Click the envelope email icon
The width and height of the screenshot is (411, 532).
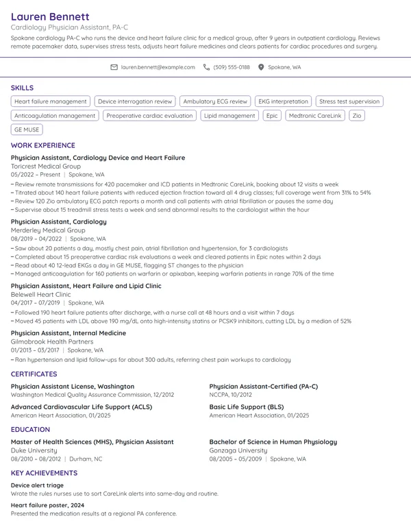point(114,67)
